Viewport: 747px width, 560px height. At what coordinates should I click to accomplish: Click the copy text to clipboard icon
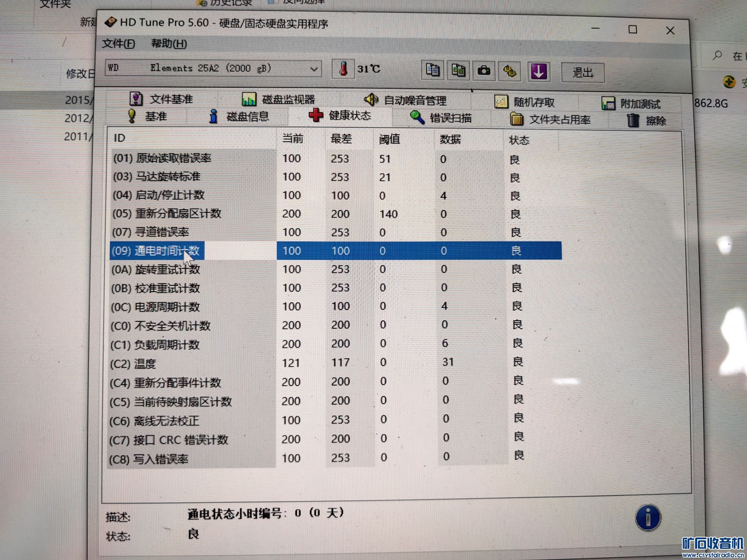point(432,70)
